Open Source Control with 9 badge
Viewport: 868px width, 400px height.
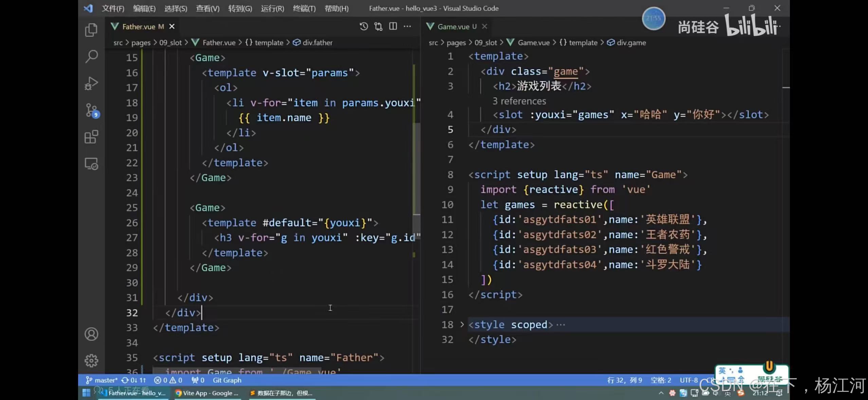(x=91, y=110)
